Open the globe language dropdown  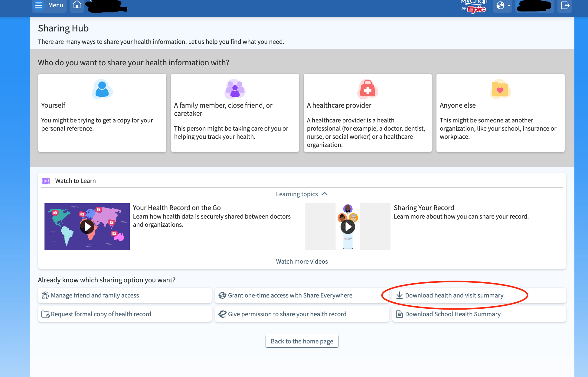[503, 5]
